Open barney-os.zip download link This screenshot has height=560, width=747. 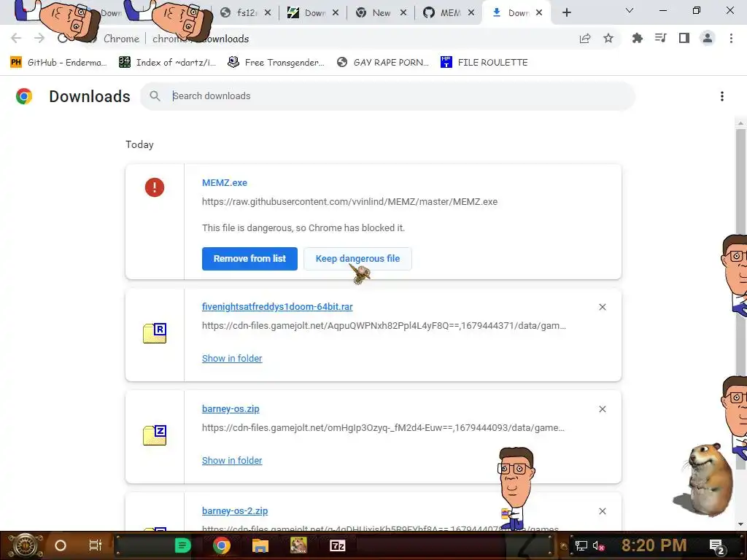pos(231,409)
